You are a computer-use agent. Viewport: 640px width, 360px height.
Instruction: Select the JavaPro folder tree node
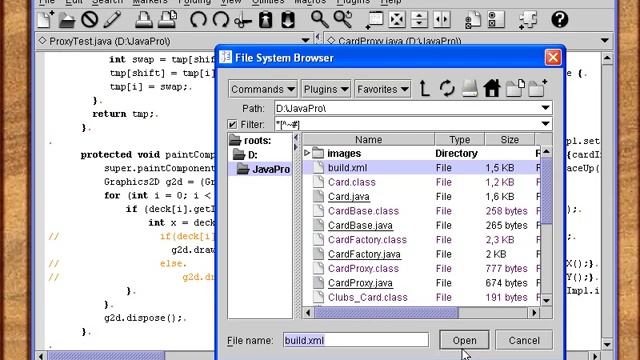coord(264,169)
